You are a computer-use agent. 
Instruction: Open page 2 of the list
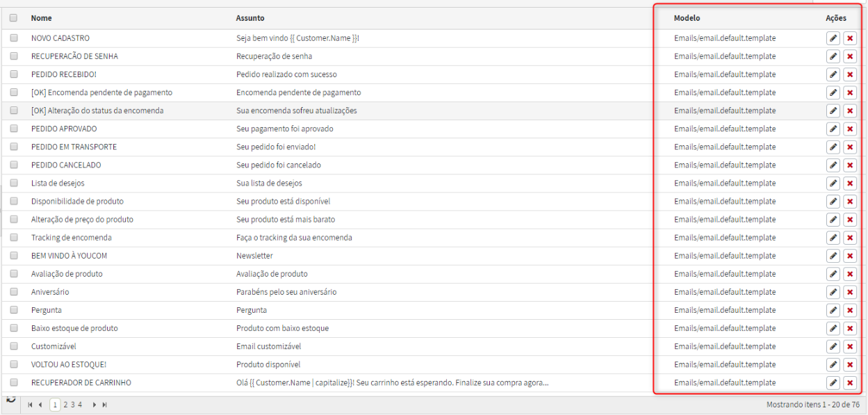65,405
